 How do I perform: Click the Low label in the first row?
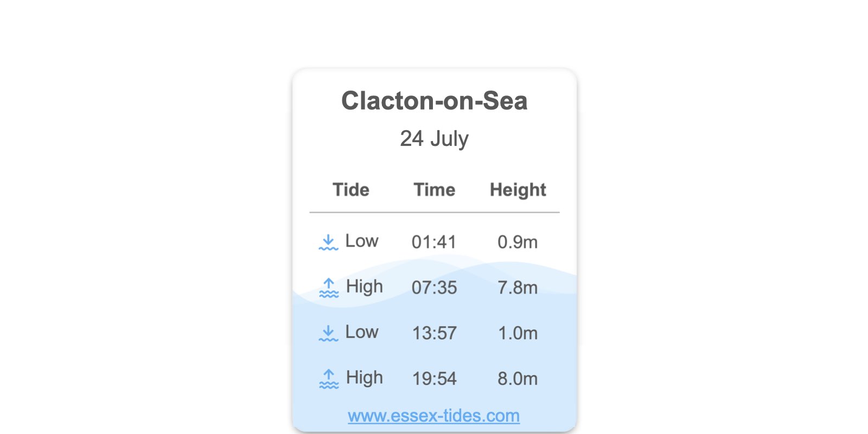point(362,241)
